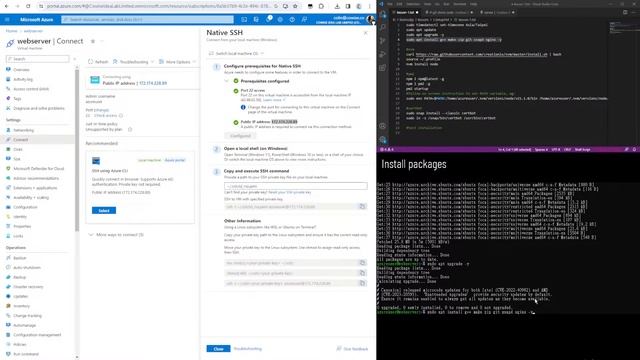
Task: Click the Give feedback link
Action: [352, 349]
